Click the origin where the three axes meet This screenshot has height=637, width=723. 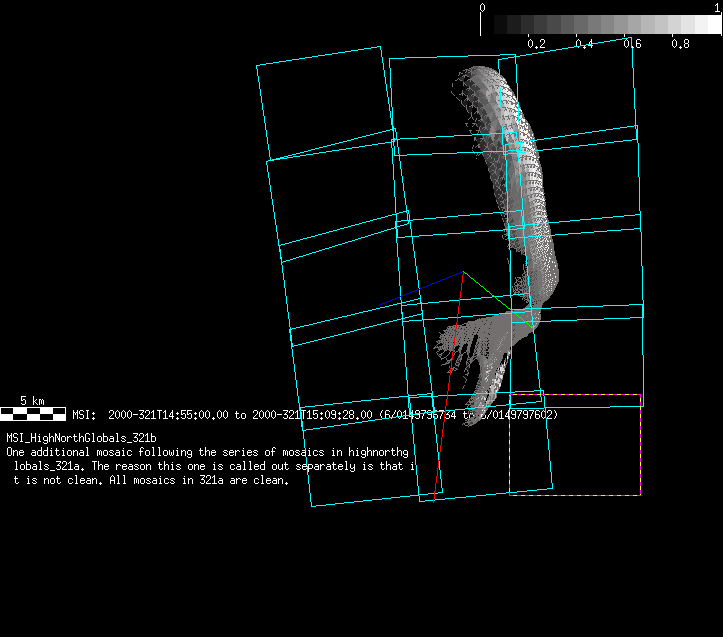click(x=463, y=272)
